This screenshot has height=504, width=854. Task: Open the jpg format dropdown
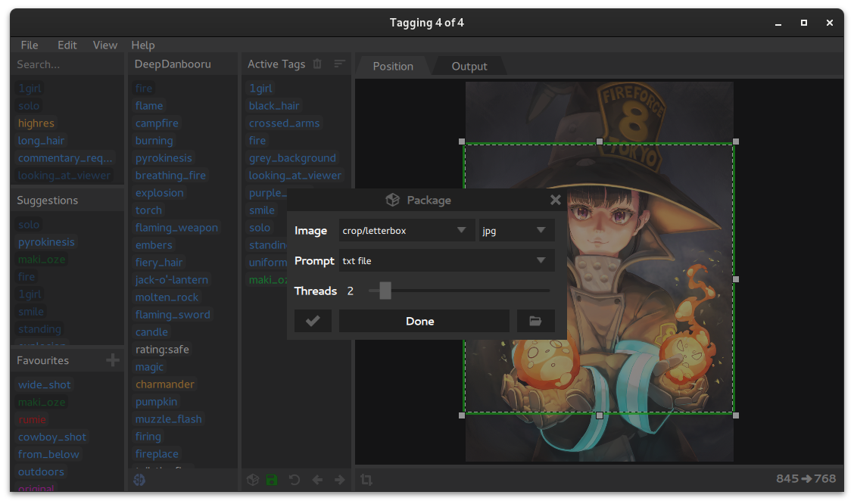[516, 230]
